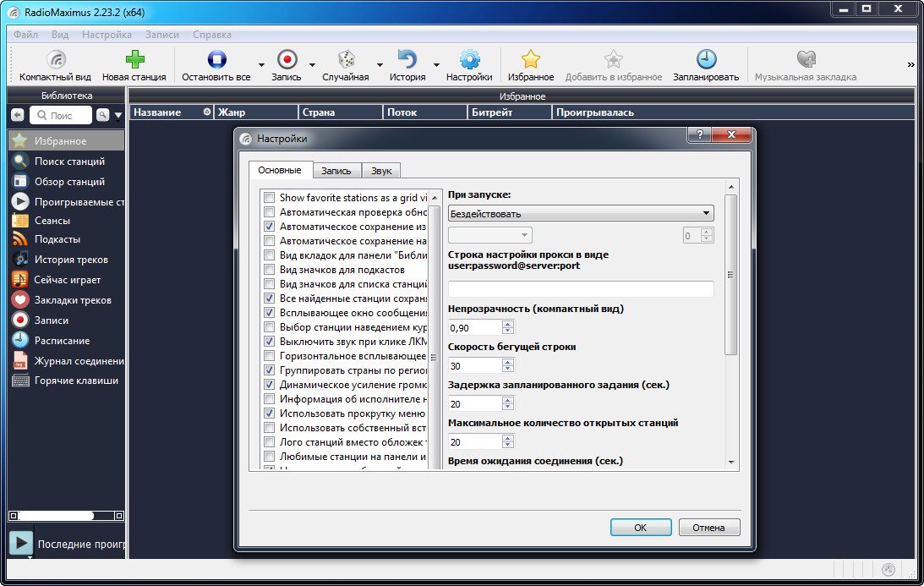Open Проигрываемые станции in sidebar

click(67, 201)
